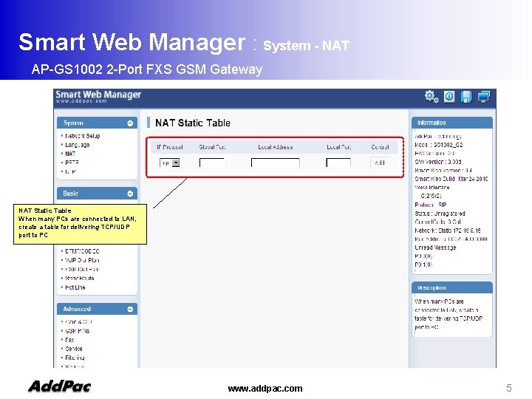
Task: Click the Advanced section header
Action: click(x=97, y=309)
